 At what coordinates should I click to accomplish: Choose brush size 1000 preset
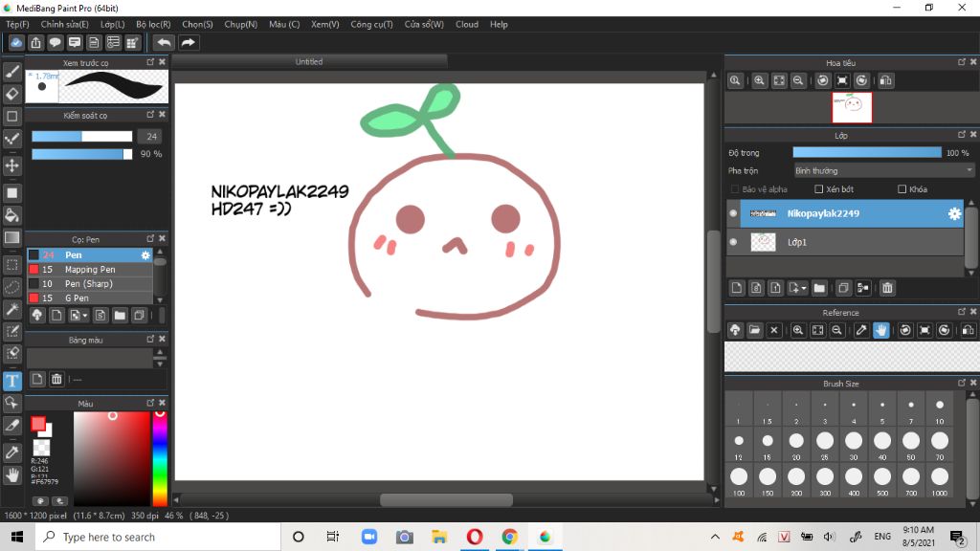(x=940, y=480)
